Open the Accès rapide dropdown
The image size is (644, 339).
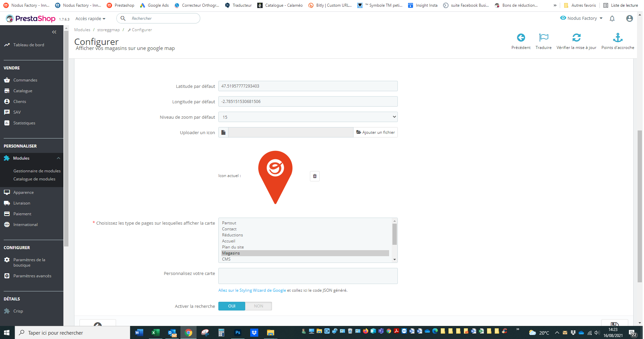point(90,18)
